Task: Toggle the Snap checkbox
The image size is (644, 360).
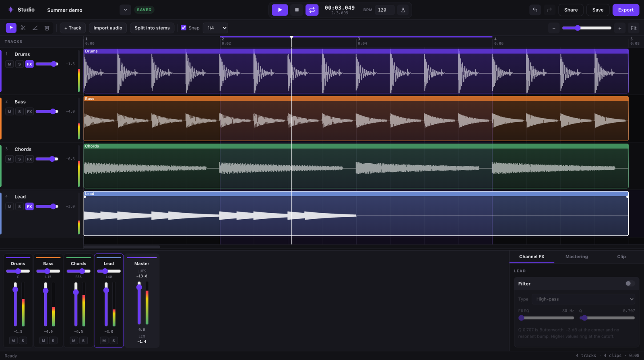Action: (x=184, y=28)
